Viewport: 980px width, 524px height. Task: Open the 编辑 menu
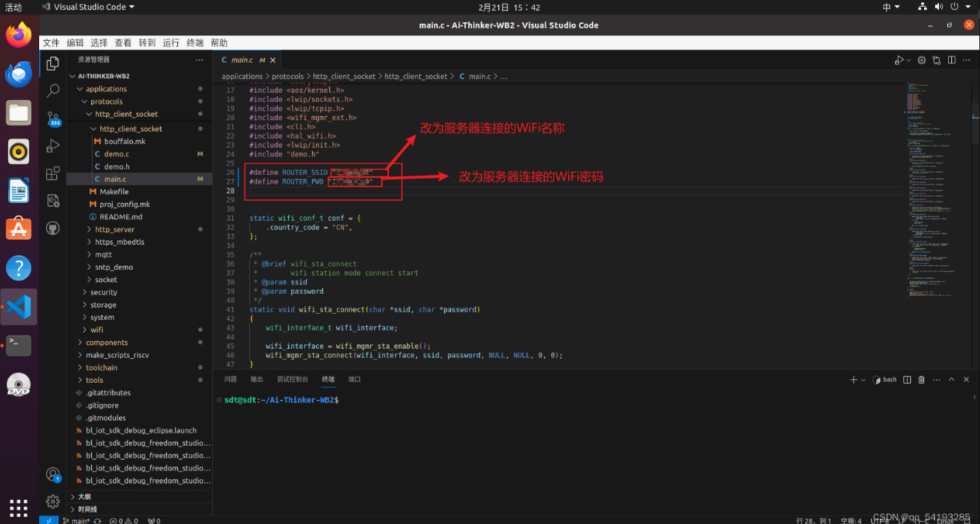(75, 42)
